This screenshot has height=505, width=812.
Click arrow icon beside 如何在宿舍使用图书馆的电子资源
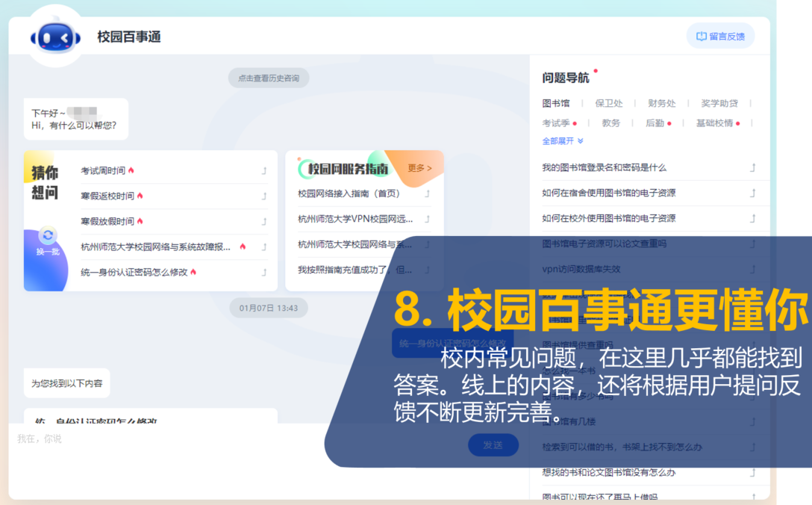click(x=753, y=193)
